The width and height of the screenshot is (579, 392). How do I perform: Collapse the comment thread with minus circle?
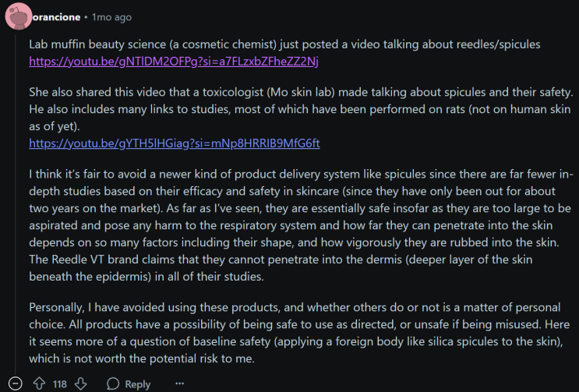pos(16,383)
